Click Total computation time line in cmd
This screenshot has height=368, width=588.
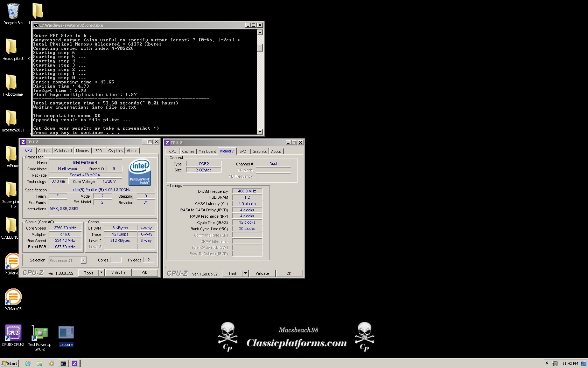[x=106, y=103]
